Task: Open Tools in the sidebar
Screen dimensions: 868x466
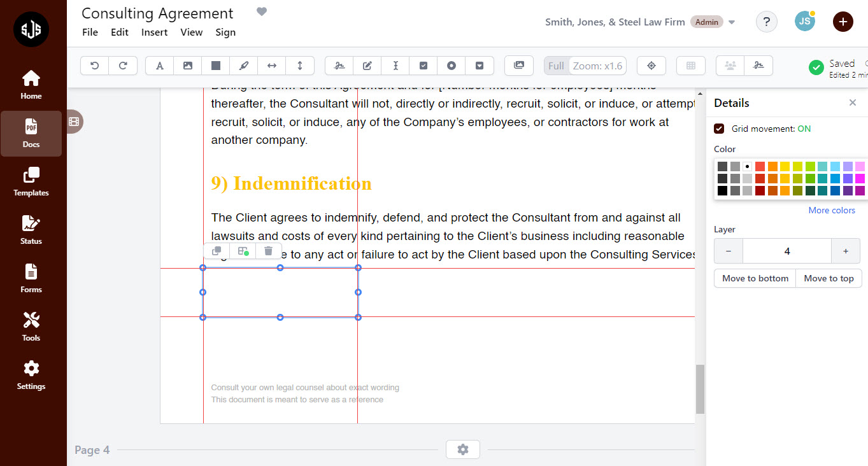Action: click(31, 327)
